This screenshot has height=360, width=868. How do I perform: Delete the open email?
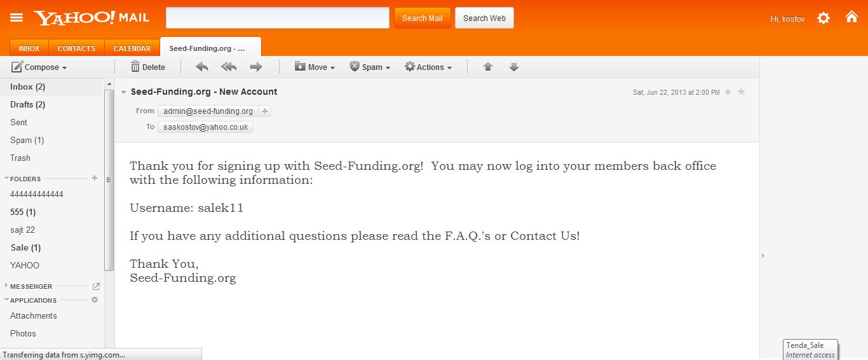(147, 67)
